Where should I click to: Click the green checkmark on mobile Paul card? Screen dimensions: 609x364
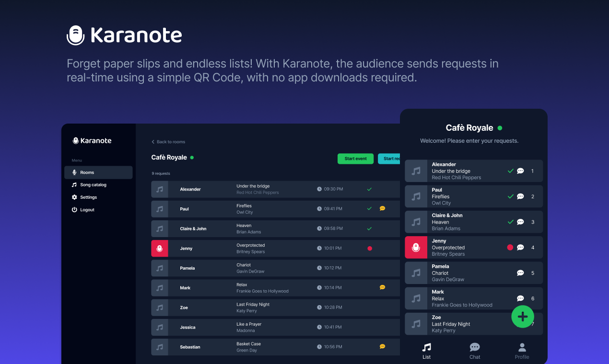pos(510,196)
